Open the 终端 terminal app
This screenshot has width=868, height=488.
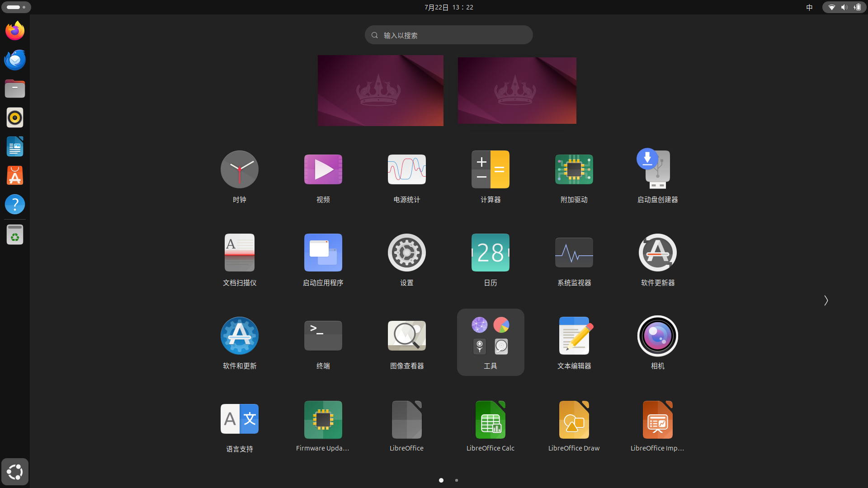[323, 336]
